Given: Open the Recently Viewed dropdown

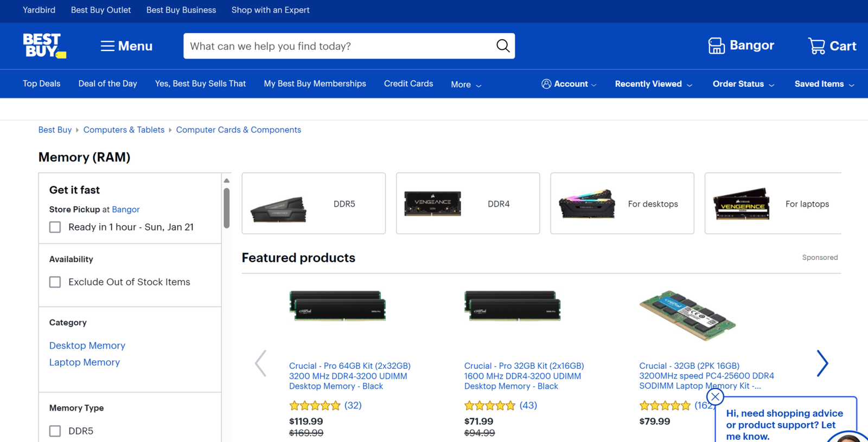Looking at the screenshot, I should [x=653, y=84].
